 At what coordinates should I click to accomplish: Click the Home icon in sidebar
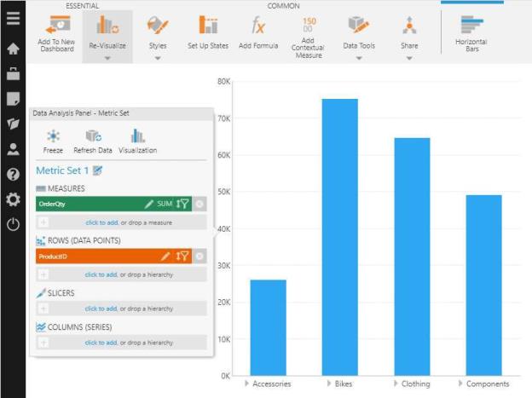pyautogui.click(x=12, y=49)
